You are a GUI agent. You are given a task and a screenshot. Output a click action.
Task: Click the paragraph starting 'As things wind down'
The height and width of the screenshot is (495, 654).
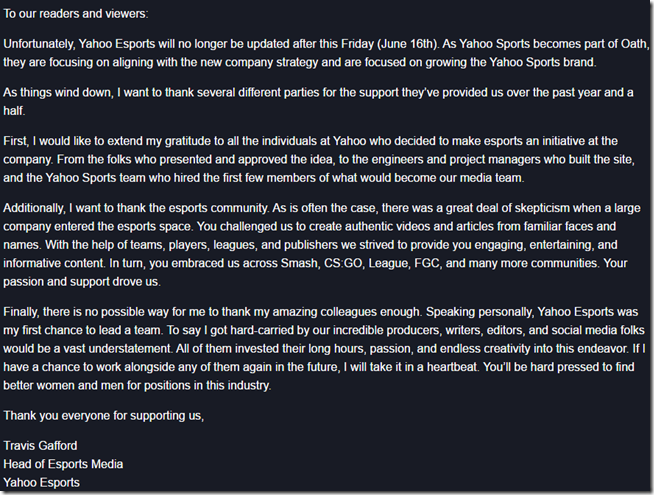(318, 101)
